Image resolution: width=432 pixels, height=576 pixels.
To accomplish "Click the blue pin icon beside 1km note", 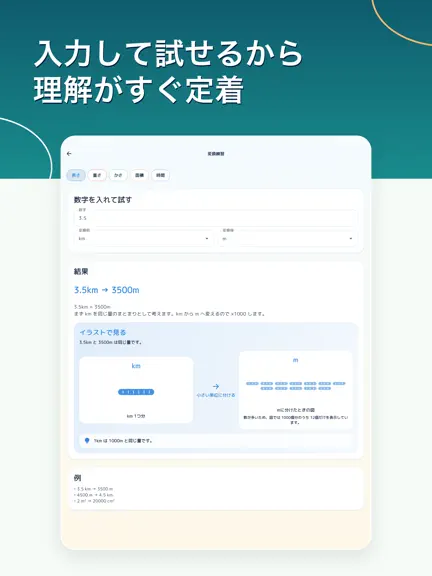I will click(x=87, y=440).
